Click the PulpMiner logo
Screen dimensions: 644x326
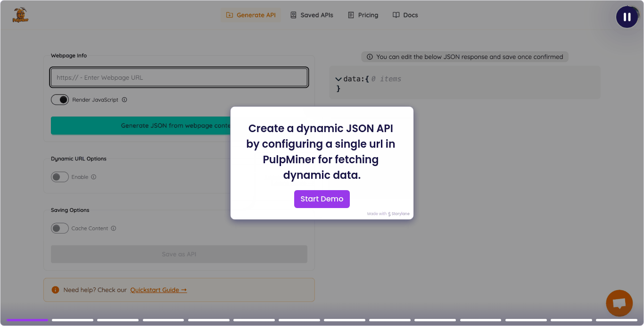coord(20,15)
